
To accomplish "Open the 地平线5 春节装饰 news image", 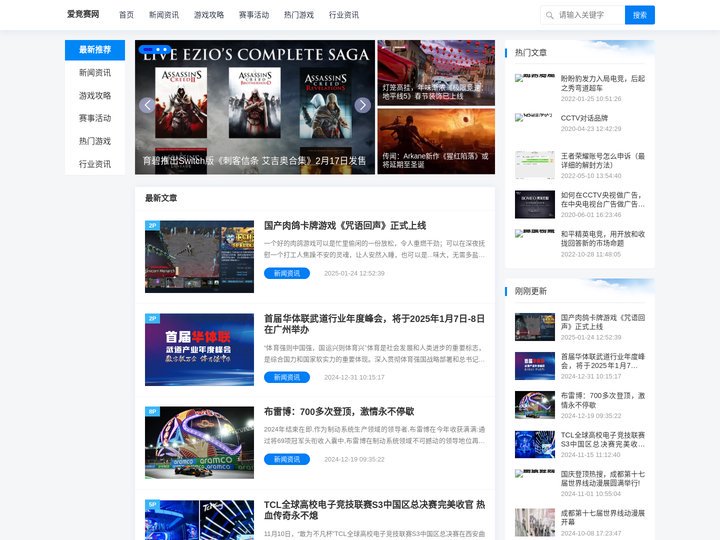I will click(x=436, y=73).
